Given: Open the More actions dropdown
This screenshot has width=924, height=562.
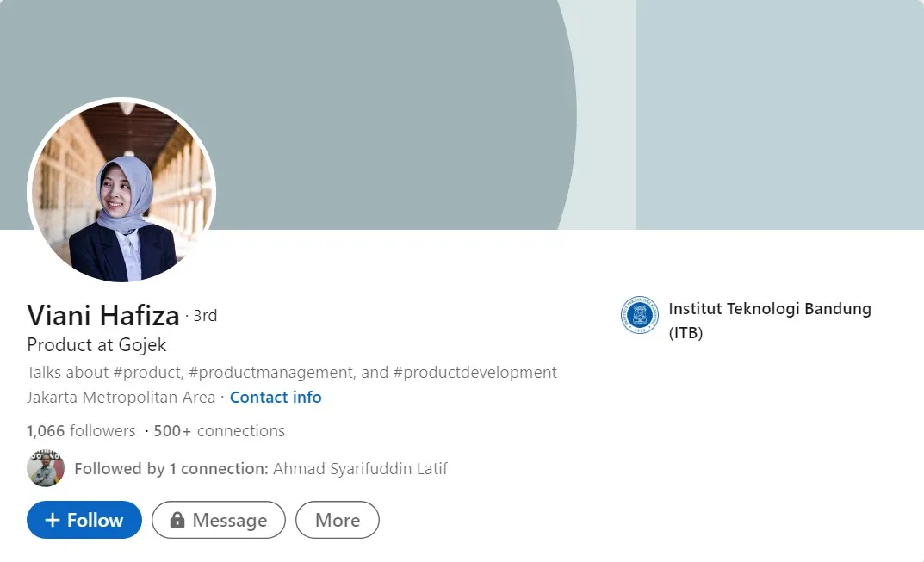Looking at the screenshot, I should (337, 520).
